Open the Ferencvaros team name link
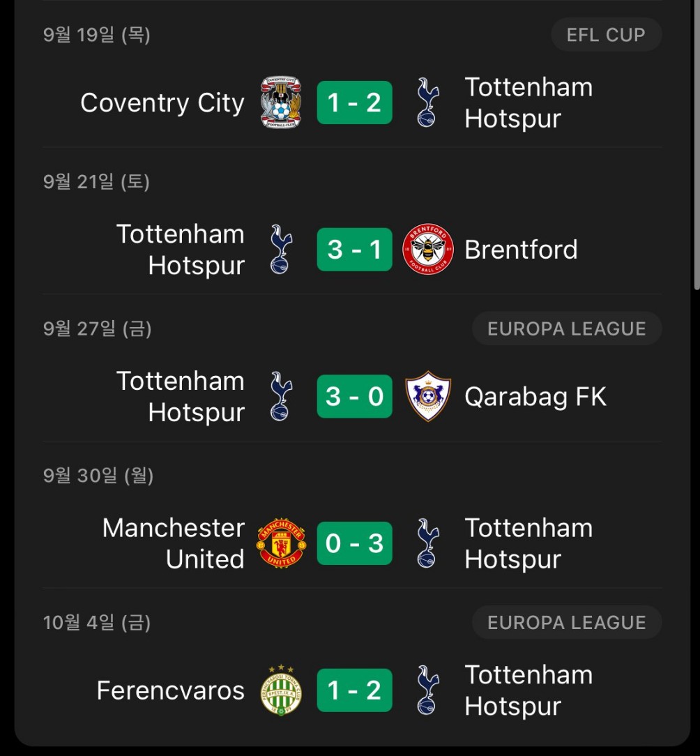The width and height of the screenshot is (700, 756). click(x=170, y=690)
